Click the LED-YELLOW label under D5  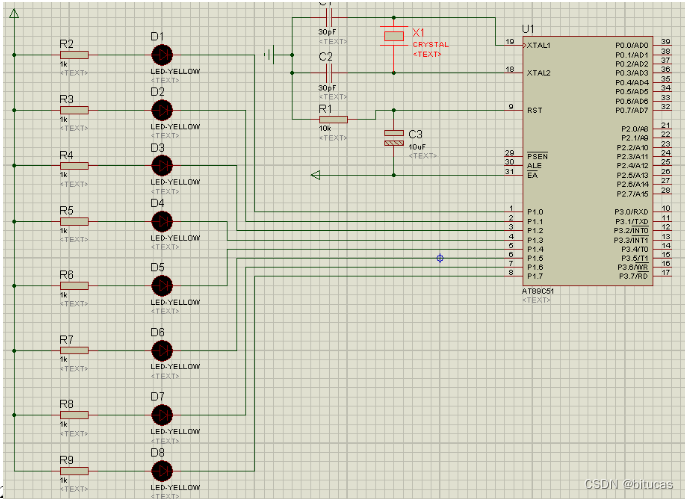175,302
